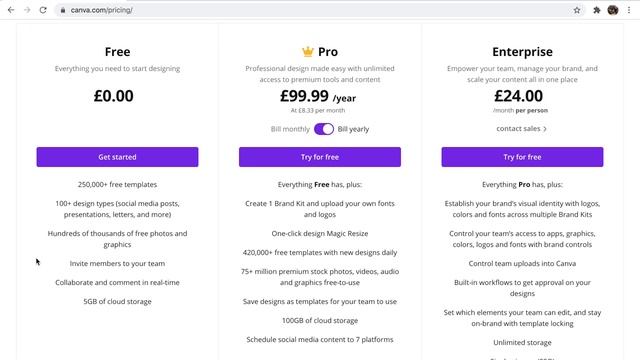
Task: Click the Enterprise plan heading
Action: tap(522, 52)
